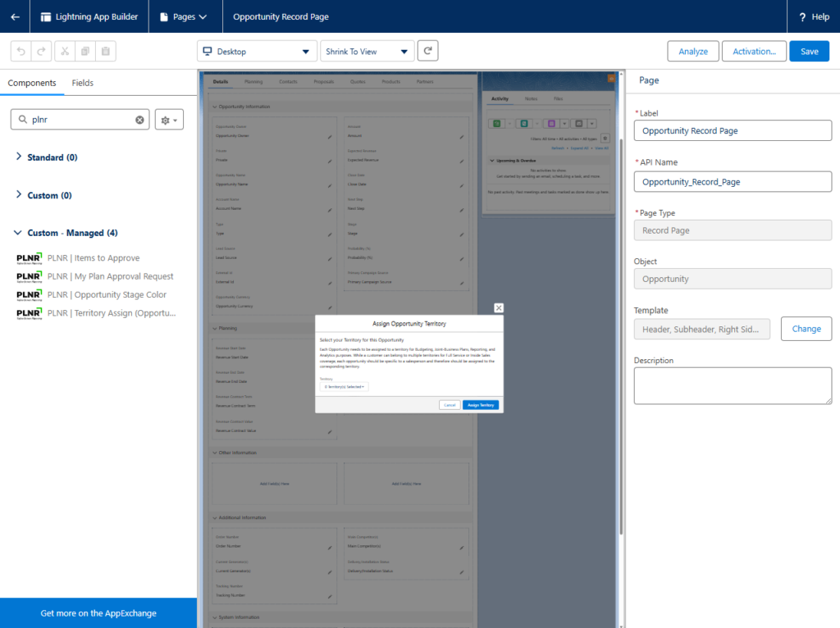Go back using the arrow icon
Screen dimensions: 840x628
[x=15, y=16]
